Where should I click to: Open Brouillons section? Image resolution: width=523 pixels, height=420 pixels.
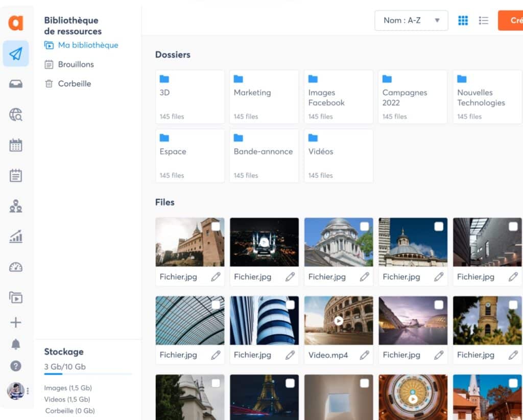pyautogui.click(x=69, y=64)
